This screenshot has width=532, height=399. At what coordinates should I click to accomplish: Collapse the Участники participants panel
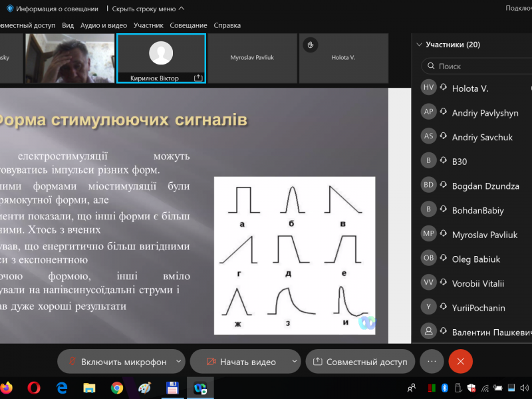(419, 45)
